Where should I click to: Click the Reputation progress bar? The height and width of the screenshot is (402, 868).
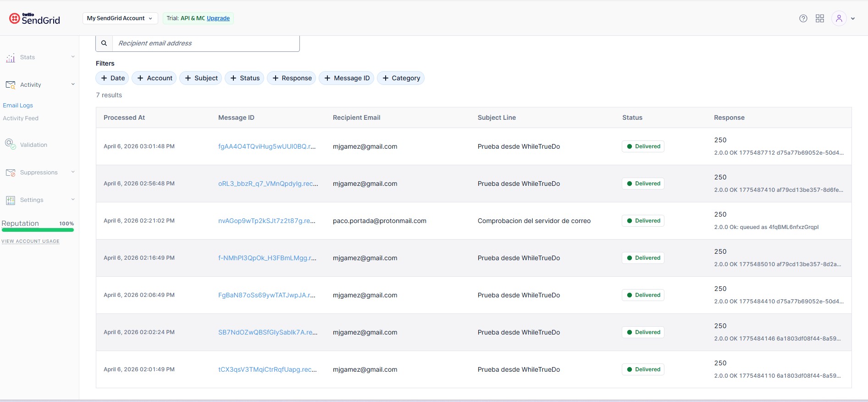(x=38, y=230)
